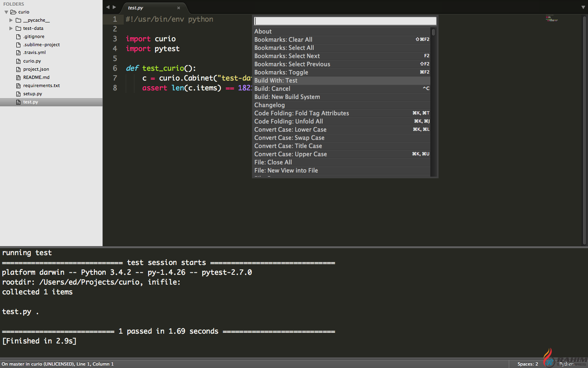The image size is (588, 368).
Task: Close the test.py tab with X
Action: pyautogui.click(x=178, y=8)
